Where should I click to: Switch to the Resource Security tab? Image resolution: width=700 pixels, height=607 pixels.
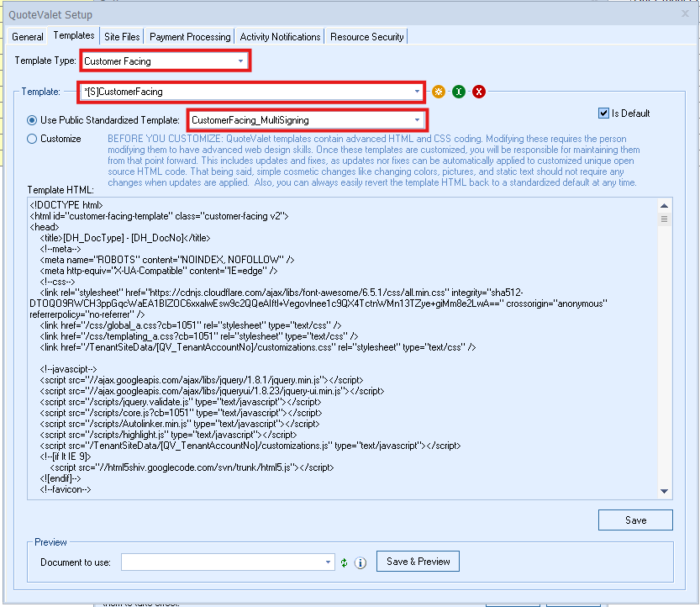click(x=366, y=37)
